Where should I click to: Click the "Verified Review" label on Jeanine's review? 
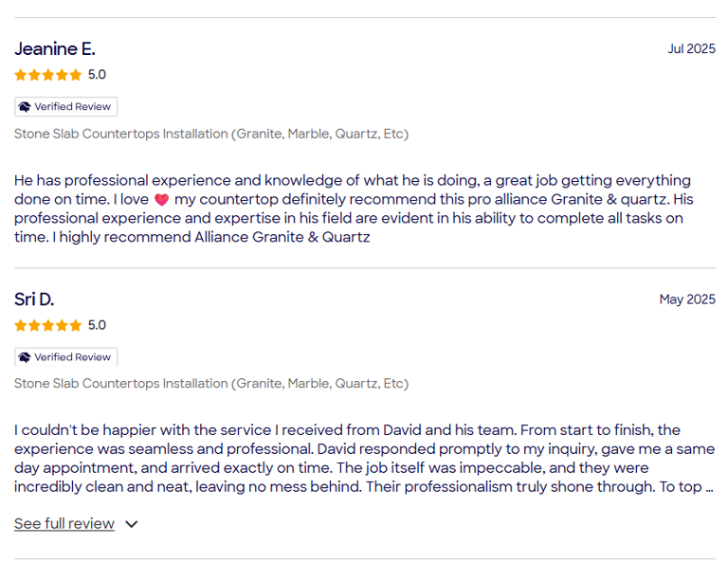point(73,107)
